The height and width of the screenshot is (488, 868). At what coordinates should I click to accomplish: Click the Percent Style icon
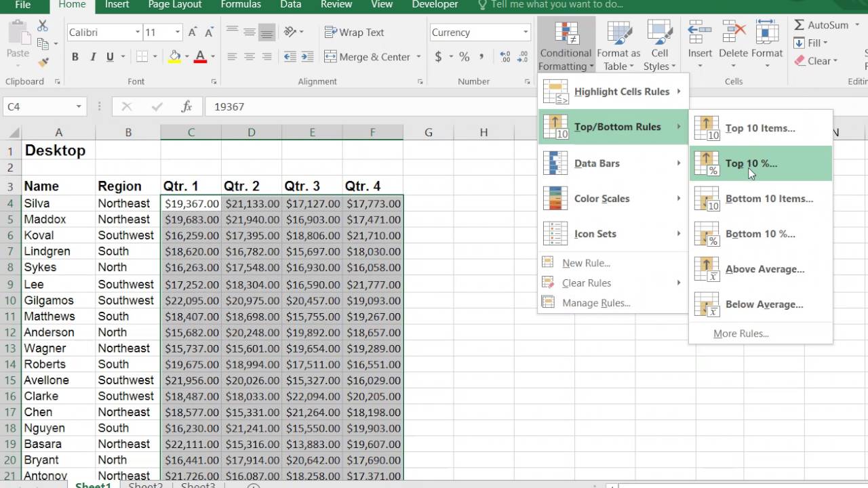[465, 57]
